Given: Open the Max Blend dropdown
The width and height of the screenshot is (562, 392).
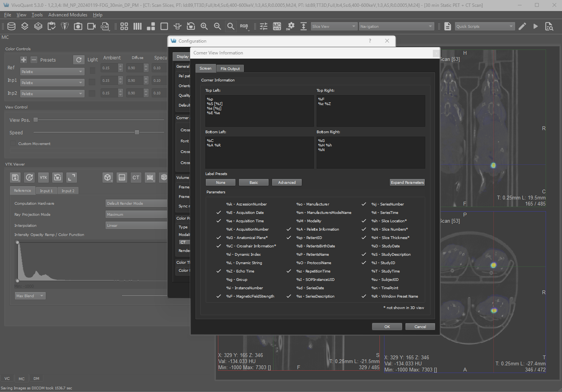Looking at the screenshot, I should pyautogui.click(x=30, y=296).
